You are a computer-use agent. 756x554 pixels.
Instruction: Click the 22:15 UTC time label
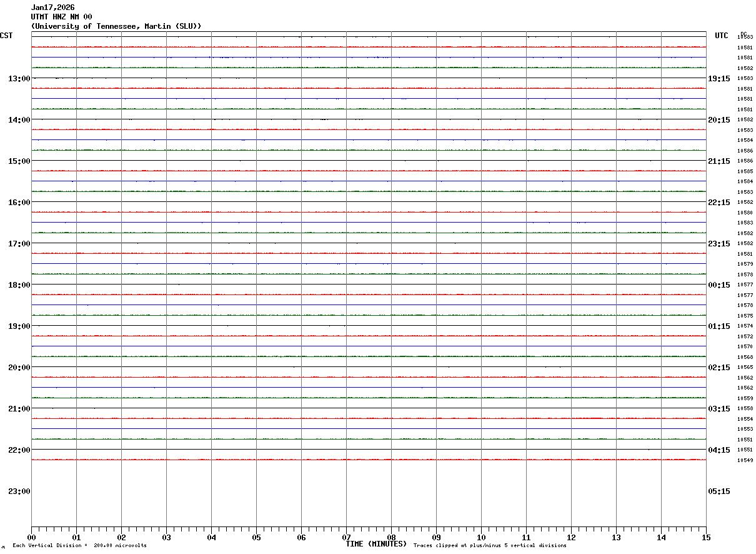click(719, 203)
